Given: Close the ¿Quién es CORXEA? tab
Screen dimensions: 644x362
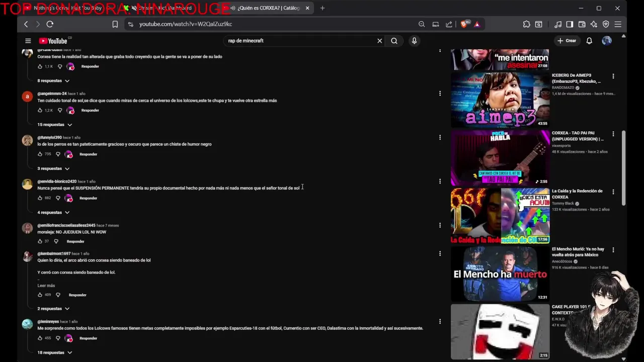Looking at the screenshot, I should click(x=307, y=8).
